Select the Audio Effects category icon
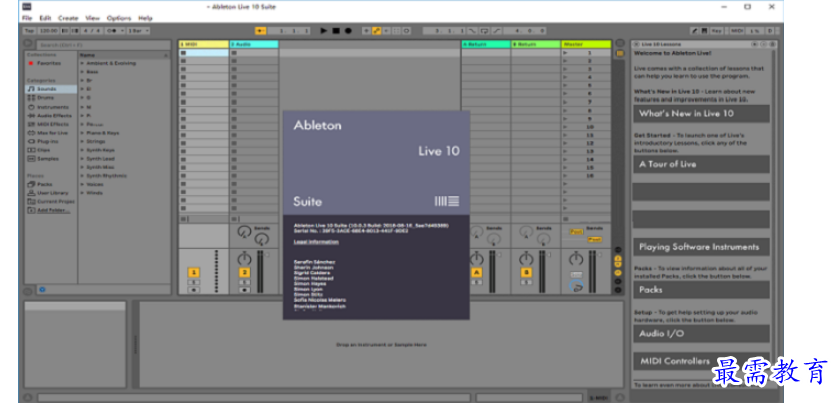 [x=31, y=116]
